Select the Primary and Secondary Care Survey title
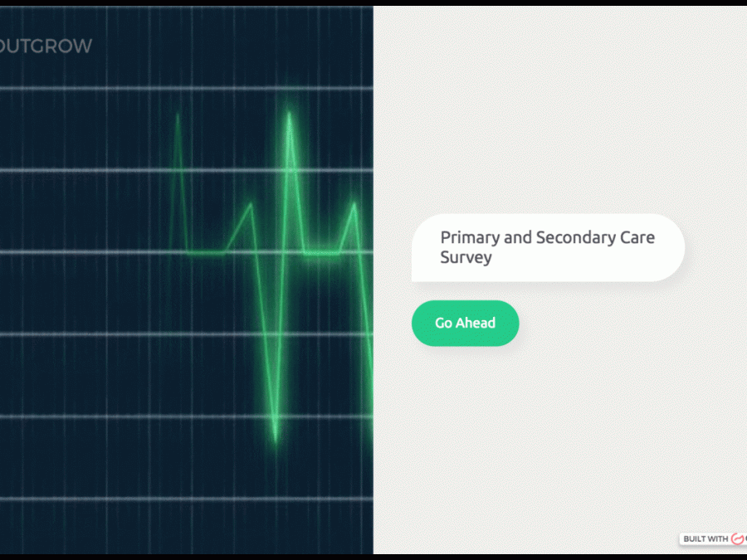 (548, 247)
